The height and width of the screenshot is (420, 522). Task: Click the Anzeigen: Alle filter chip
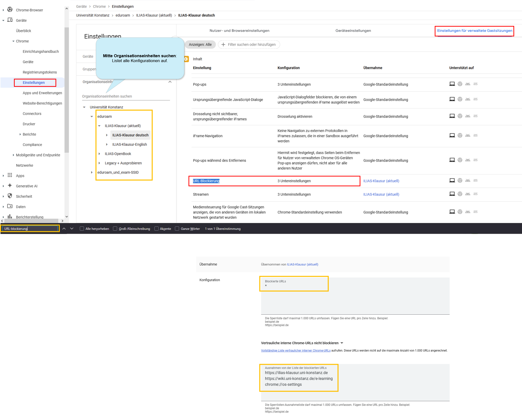(200, 44)
